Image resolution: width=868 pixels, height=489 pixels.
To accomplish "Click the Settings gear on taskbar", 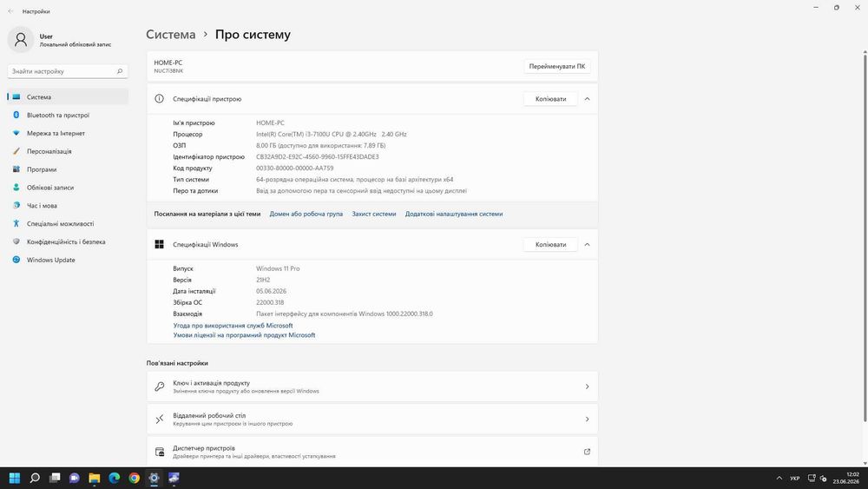I will pyautogui.click(x=155, y=478).
